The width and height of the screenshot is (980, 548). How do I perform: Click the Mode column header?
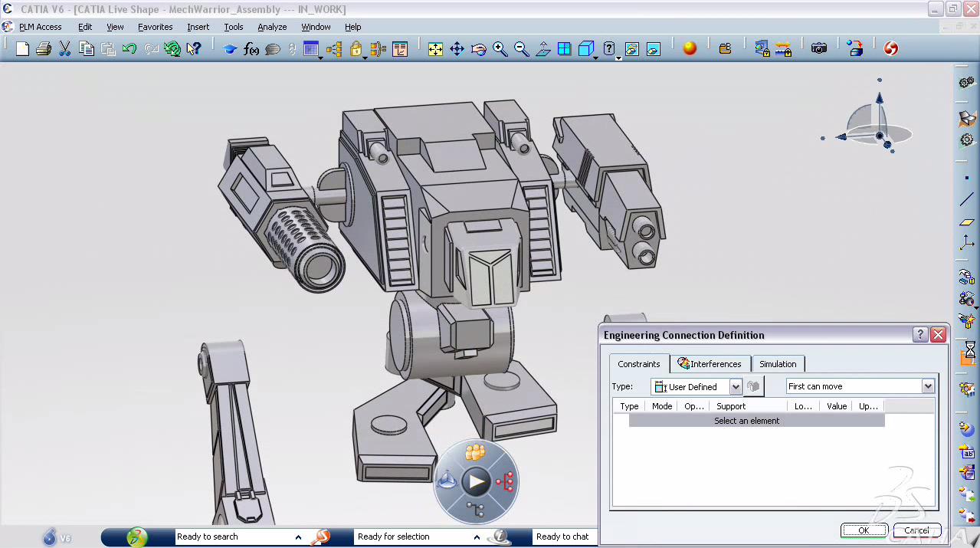pyautogui.click(x=662, y=406)
